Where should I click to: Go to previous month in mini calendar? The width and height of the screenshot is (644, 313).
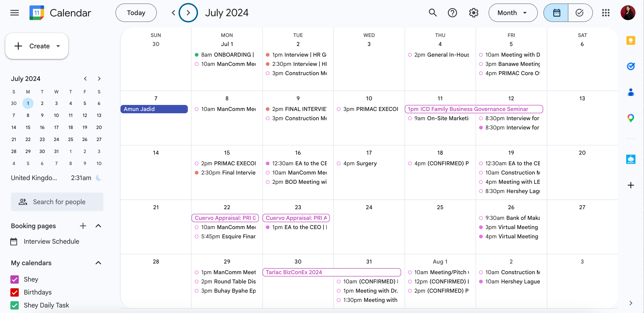(85, 79)
